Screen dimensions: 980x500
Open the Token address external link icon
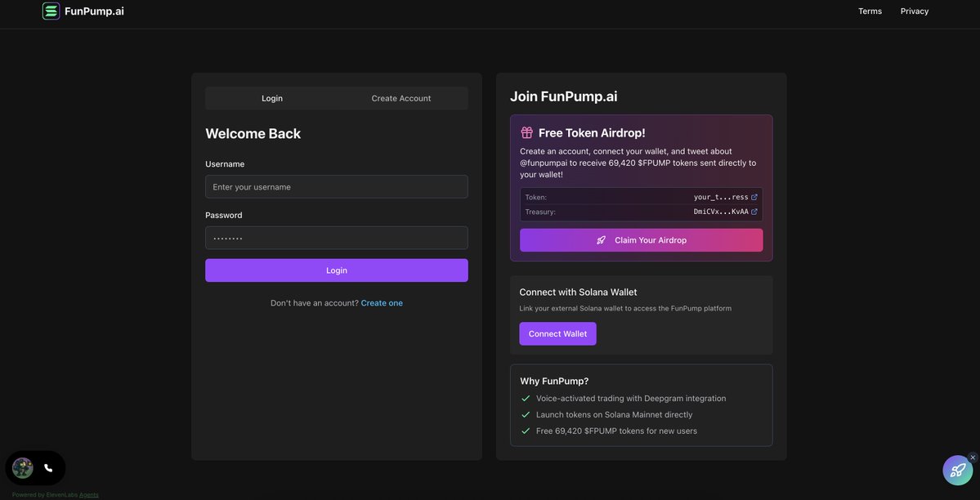click(x=754, y=197)
